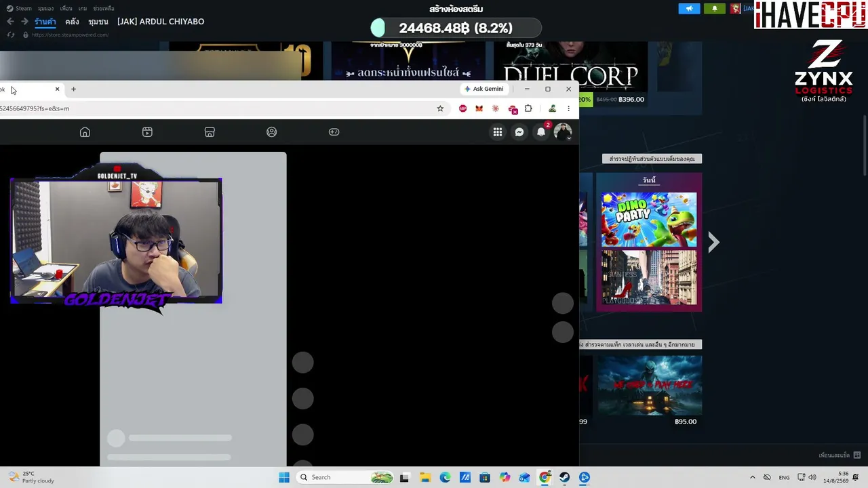868x488 pixels.
Task: Open เกม menu in Steam
Action: (83, 9)
